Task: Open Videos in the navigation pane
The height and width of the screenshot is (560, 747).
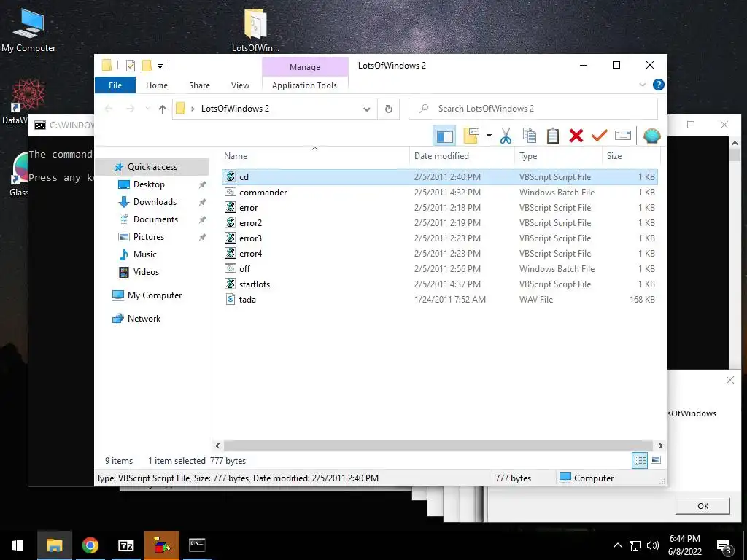Action: (x=146, y=272)
